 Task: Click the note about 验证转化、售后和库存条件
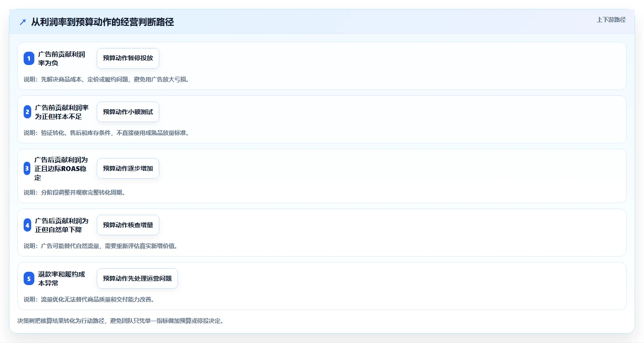107,133
